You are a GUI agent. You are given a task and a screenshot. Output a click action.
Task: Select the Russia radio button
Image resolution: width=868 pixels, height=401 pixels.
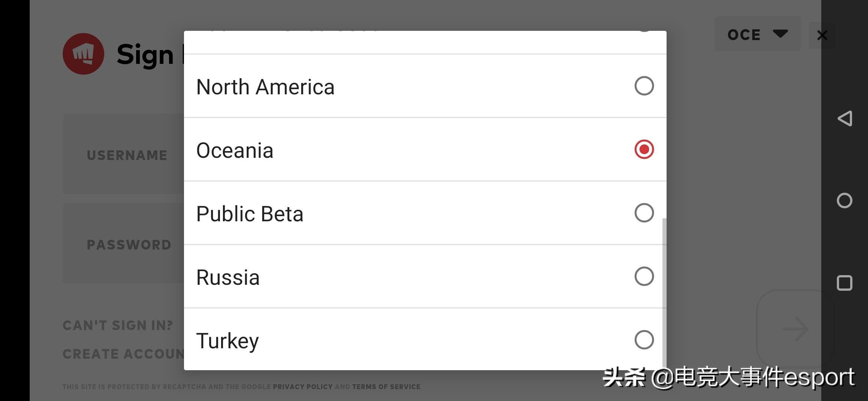[x=644, y=276]
